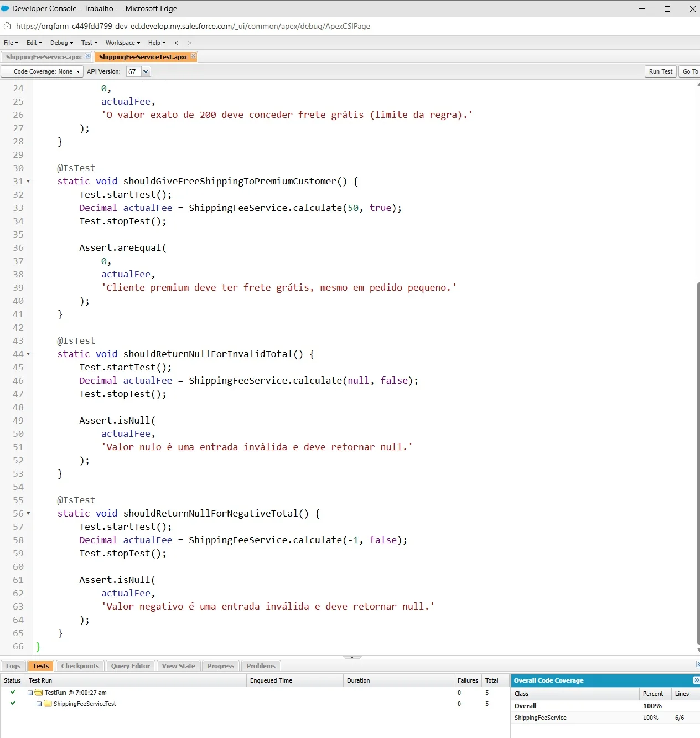The width and height of the screenshot is (700, 738).
Task: Open the Help menu
Action: [157, 43]
